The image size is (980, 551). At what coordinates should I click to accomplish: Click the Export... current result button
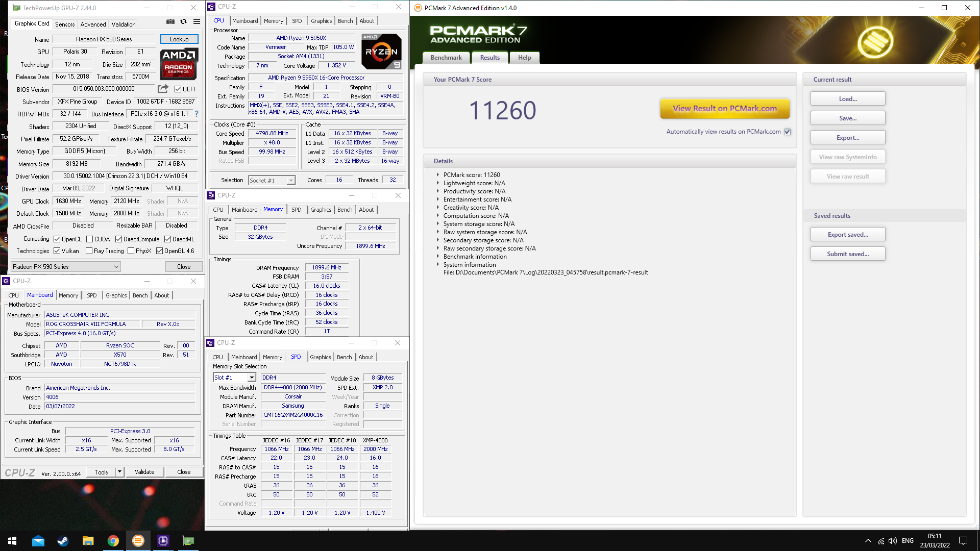(848, 138)
